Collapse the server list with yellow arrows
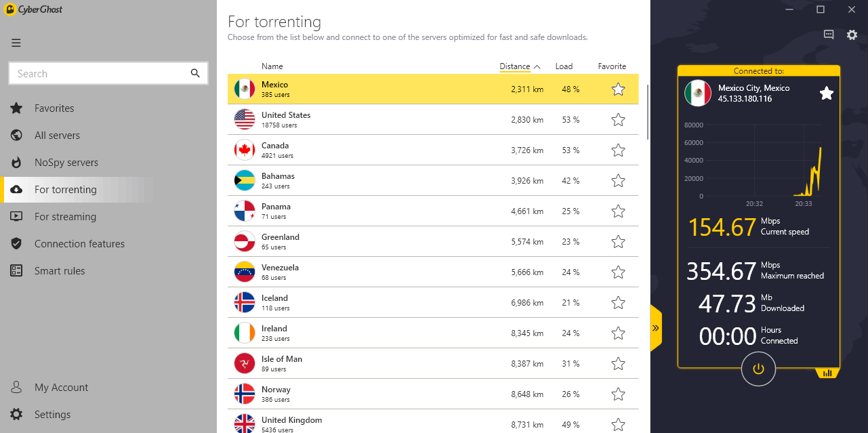Image resolution: width=868 pixels, height=433 pixels. tap(655, 328)
